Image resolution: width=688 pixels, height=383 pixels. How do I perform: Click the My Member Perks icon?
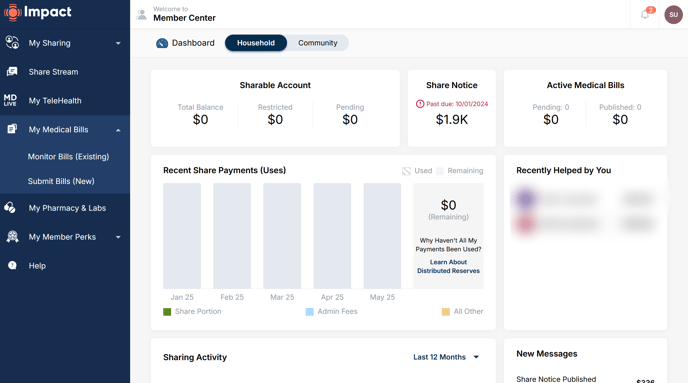(x=12, y=236)
